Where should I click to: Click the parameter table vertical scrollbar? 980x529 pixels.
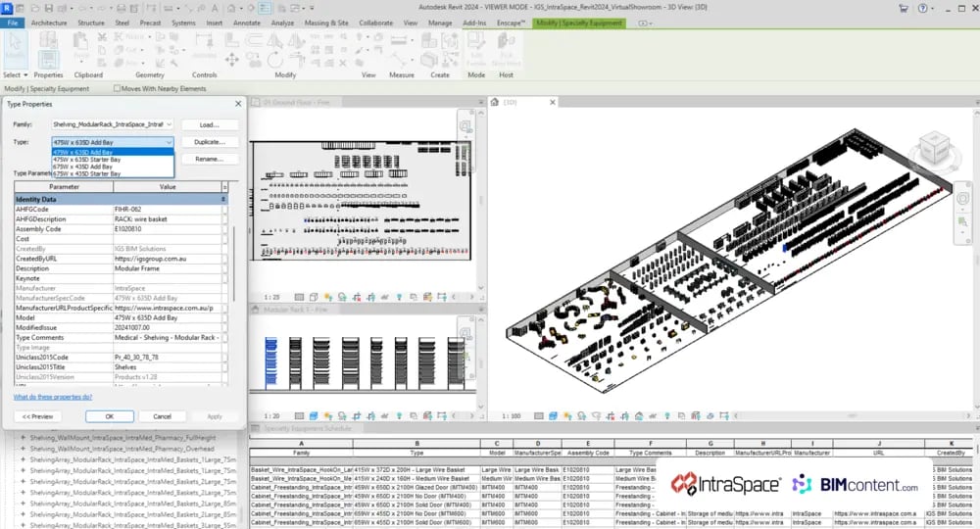coord(234,263)
